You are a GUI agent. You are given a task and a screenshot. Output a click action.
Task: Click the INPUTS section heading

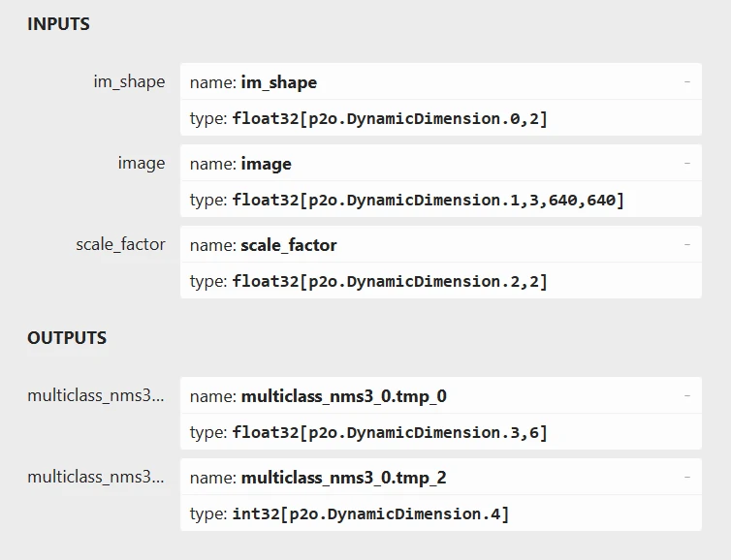[58, 24]
